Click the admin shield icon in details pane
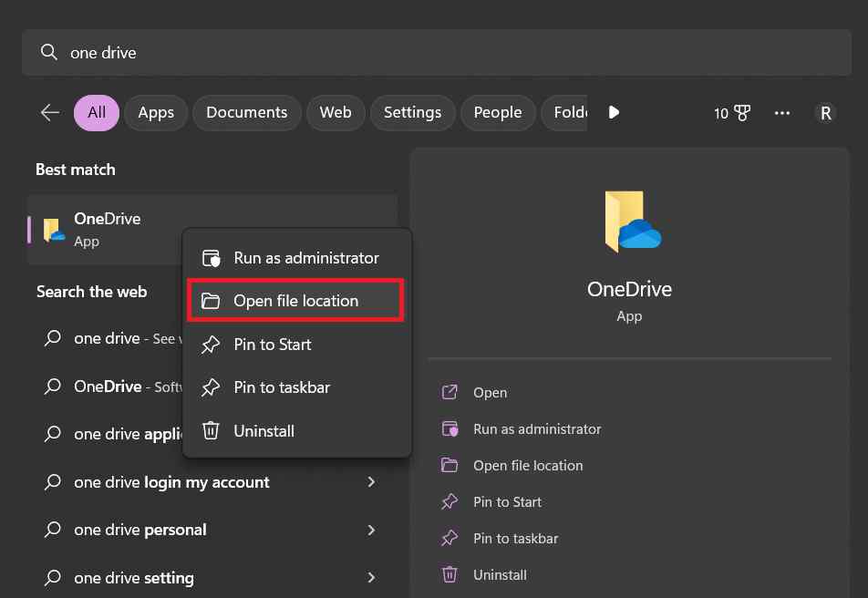This screenshot has height=598, width=868. [x=449, y=428]
